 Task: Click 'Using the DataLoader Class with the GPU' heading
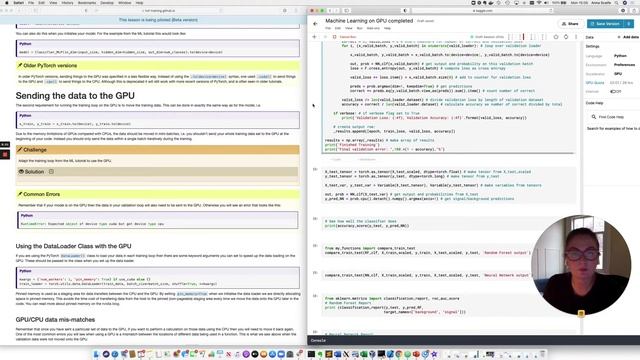pyautogui.click(x=73, y=246)
